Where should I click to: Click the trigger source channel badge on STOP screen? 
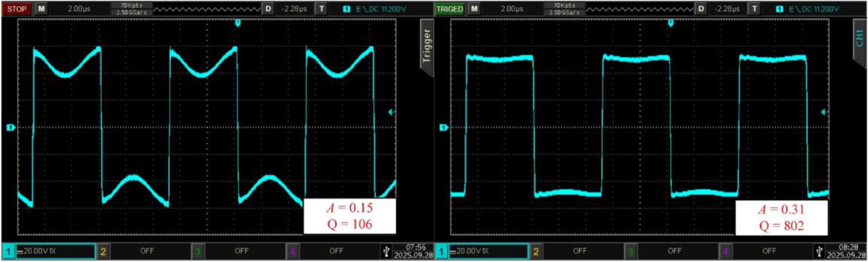point(346,9)
